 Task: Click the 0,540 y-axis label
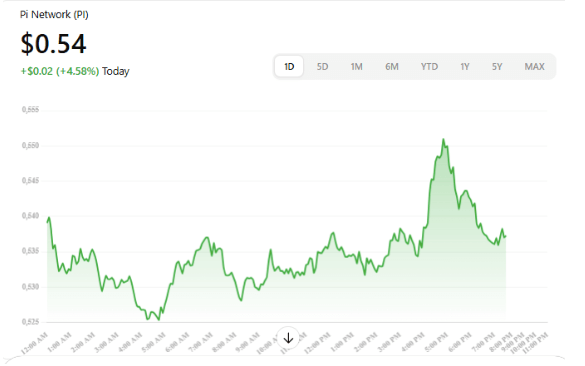pyautogui.click(x=30, y=216)
